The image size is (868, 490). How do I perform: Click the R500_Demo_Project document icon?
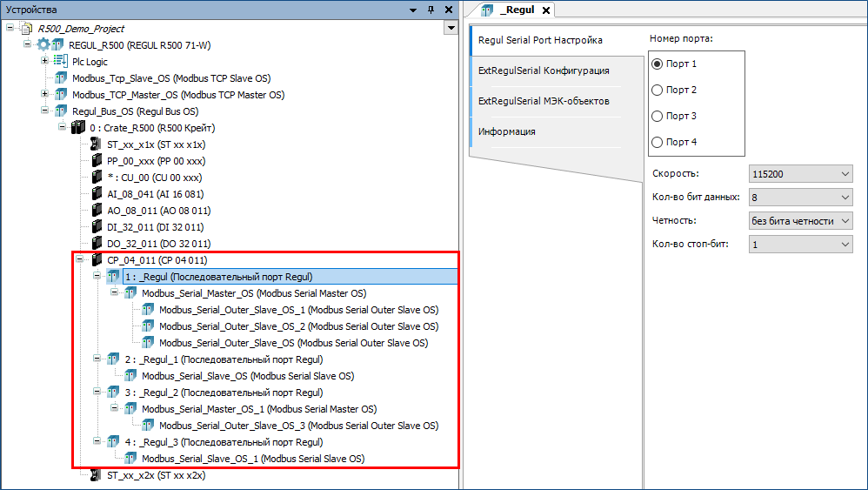click(26, 28)
